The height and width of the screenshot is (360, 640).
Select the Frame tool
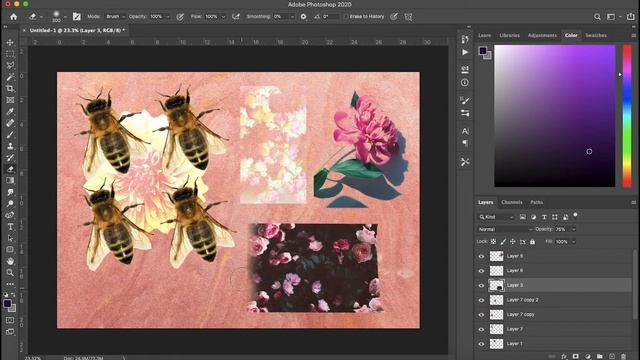[10, 100]
